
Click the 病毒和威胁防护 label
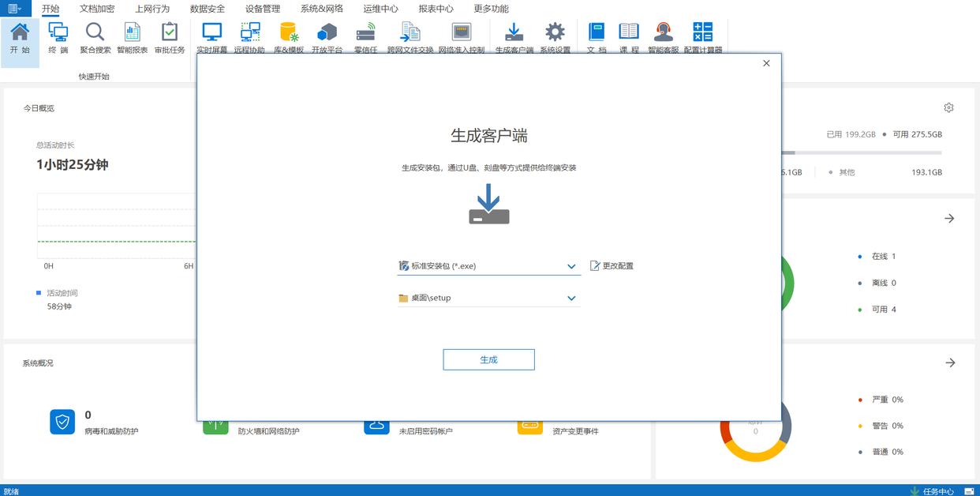(111, 431)
